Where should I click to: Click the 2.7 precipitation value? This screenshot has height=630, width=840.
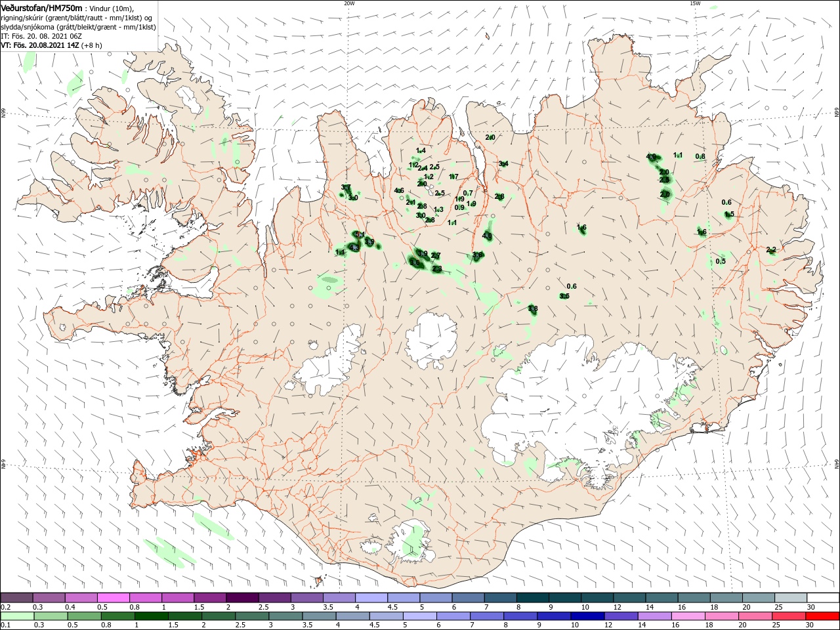[436, 256]
